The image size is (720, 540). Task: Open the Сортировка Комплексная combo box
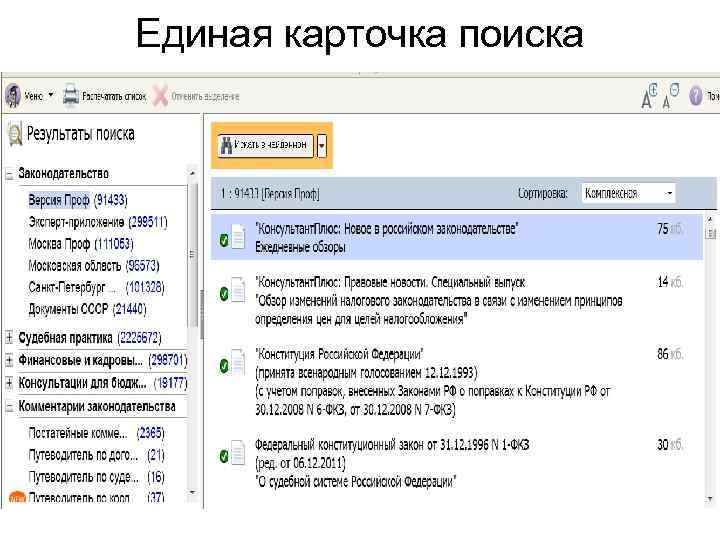pyautogui.click(x=628, y=193)
